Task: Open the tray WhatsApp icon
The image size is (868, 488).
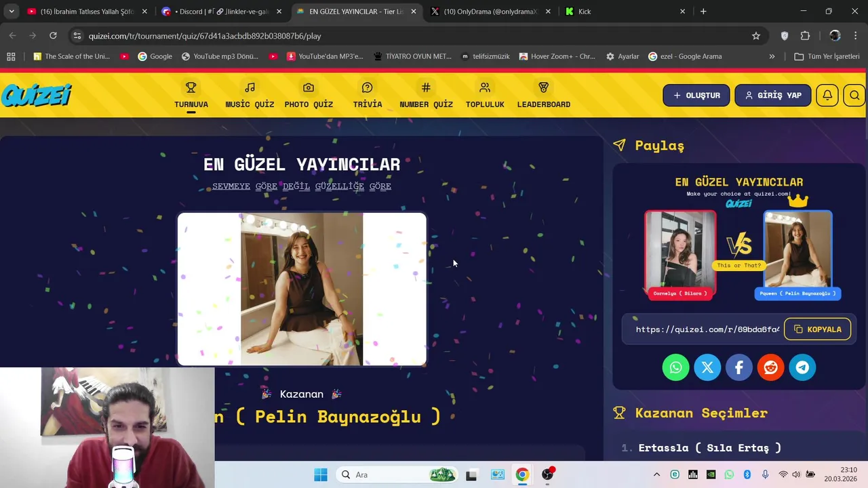Action: tap(729, 474)
